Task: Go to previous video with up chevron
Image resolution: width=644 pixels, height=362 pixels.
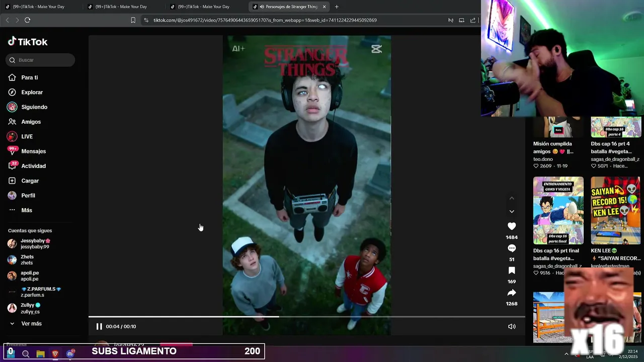Action: coord(512,198)
